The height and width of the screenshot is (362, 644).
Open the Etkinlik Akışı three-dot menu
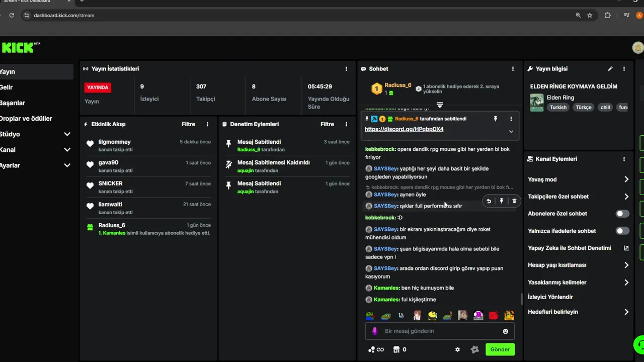207,124
